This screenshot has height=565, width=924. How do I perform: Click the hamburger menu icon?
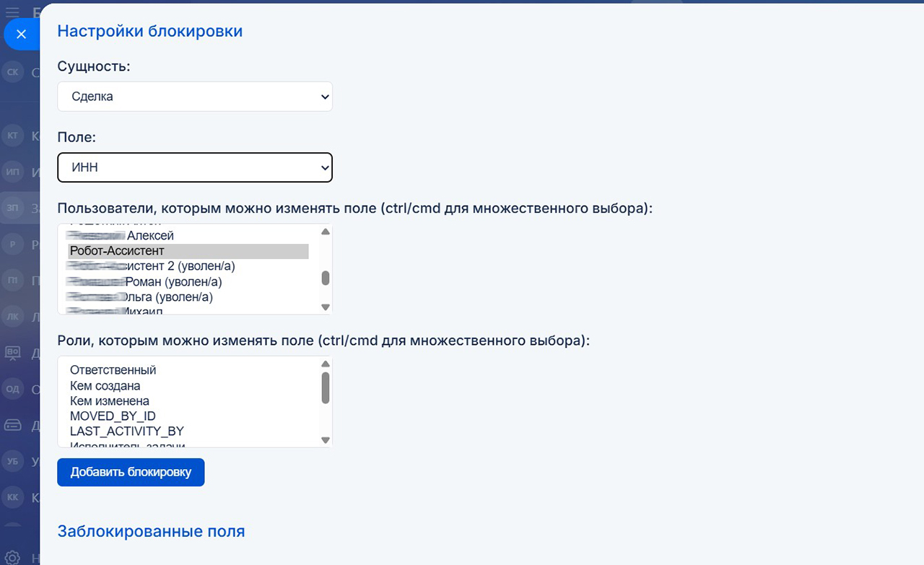[x=12, y=11]
